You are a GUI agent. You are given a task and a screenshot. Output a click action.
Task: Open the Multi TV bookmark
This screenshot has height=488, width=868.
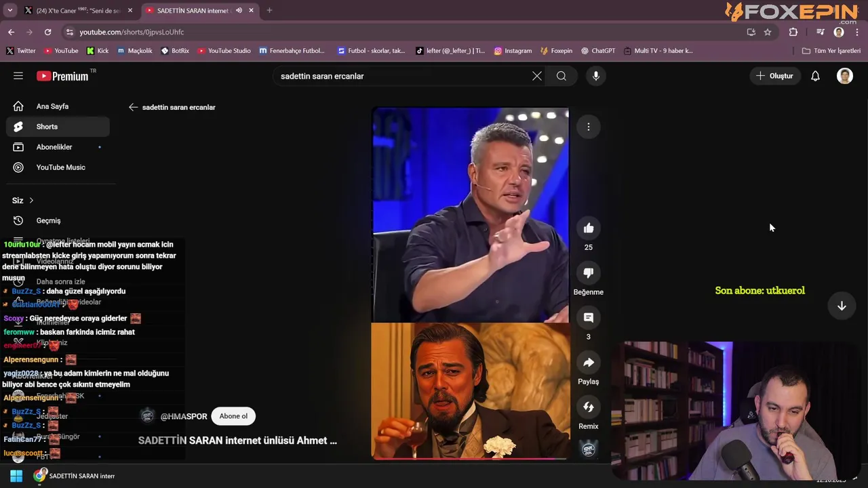click(x=658, y=51)
